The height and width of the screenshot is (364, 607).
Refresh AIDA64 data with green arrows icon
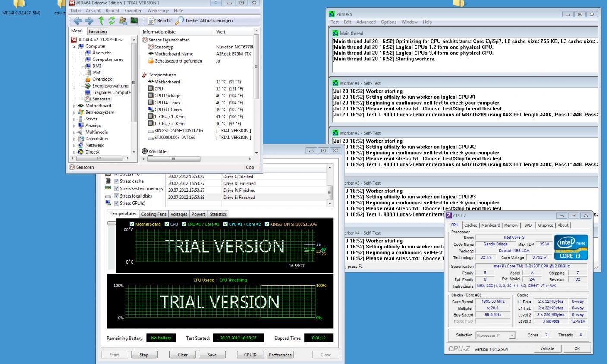pyautogui.click(x=112, y=20)
